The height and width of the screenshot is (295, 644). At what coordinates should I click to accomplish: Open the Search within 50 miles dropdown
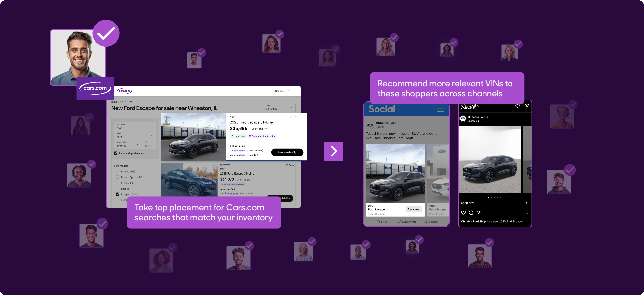point(128,144)
